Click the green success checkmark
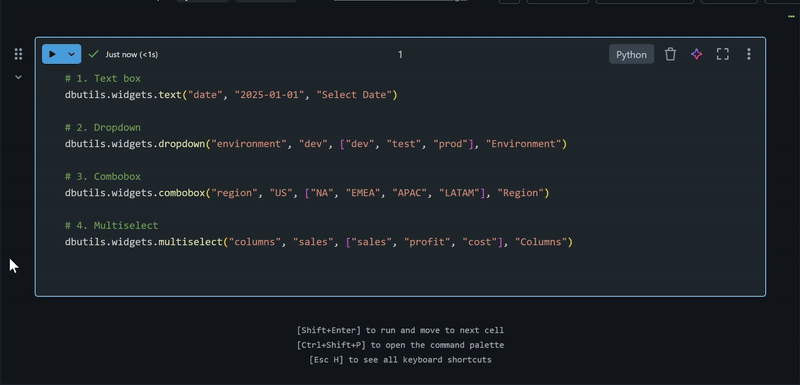The image size is (800, 385). tap(93, 54)
